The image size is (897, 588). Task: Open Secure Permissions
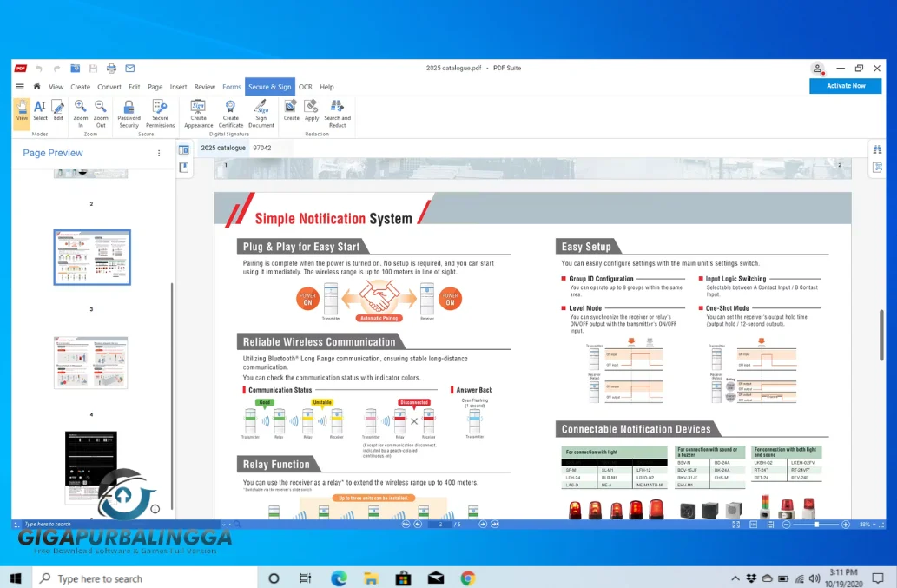[x=160, y=114]
